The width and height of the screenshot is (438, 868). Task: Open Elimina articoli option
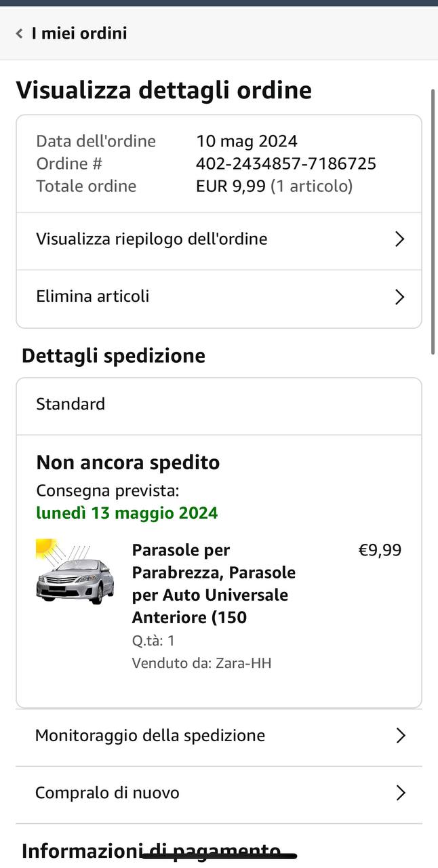coord(92,296)
